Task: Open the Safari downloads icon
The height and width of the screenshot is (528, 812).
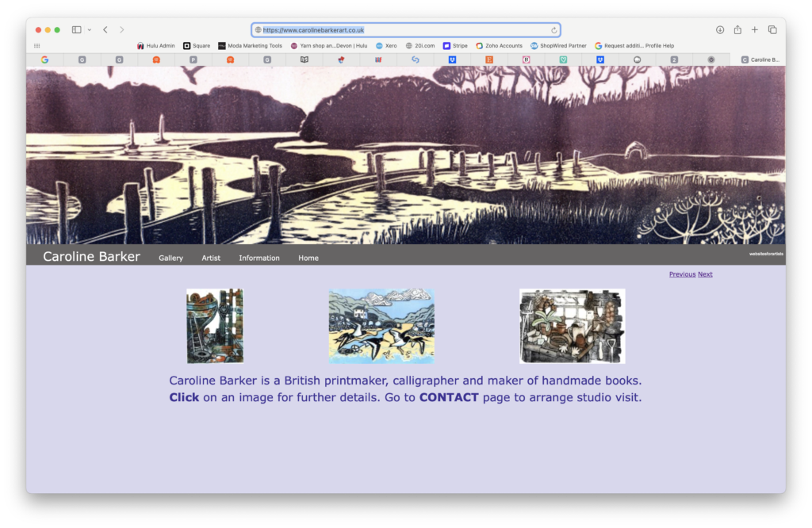Action: tap(720, 30)
